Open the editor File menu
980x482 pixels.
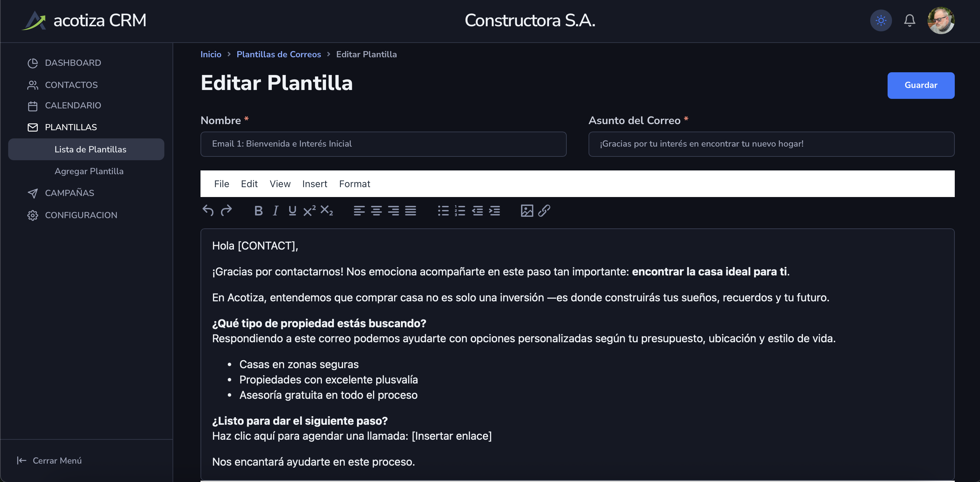[x=221, y=184]
